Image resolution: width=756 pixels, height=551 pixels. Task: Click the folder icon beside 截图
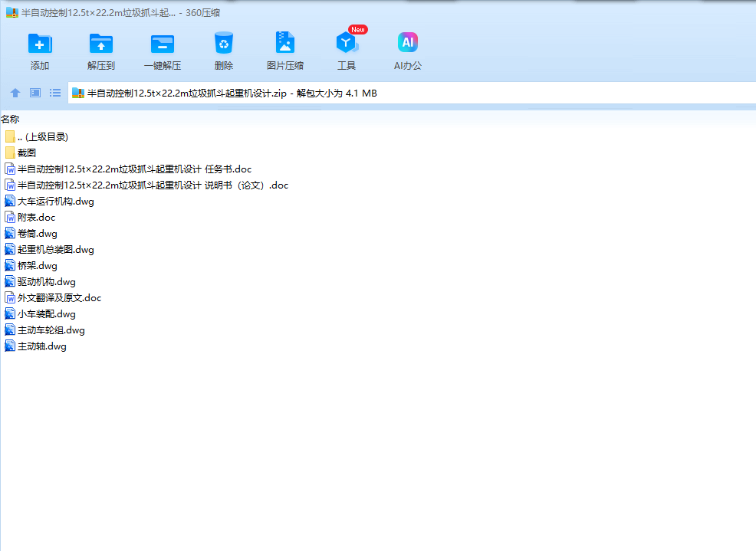click(x=10, y=153)
